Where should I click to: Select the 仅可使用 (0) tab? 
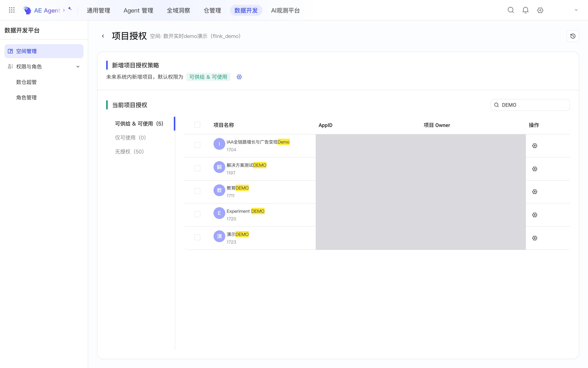tap(131, 137)
